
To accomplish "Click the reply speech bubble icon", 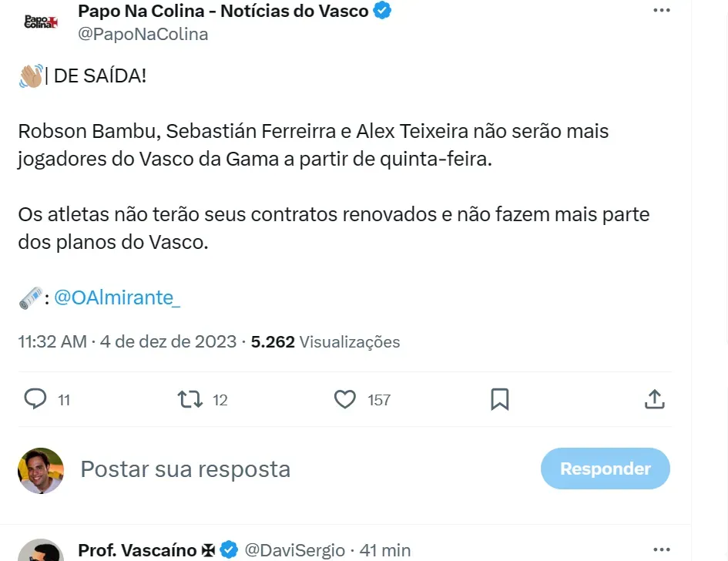I will tap(36, 399).
